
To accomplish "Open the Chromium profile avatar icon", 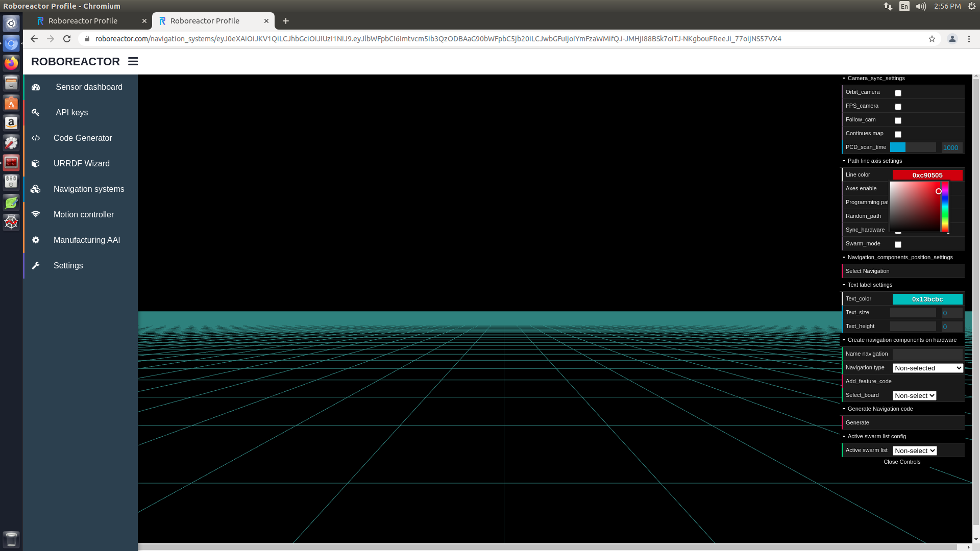I will tap(952, 39).
